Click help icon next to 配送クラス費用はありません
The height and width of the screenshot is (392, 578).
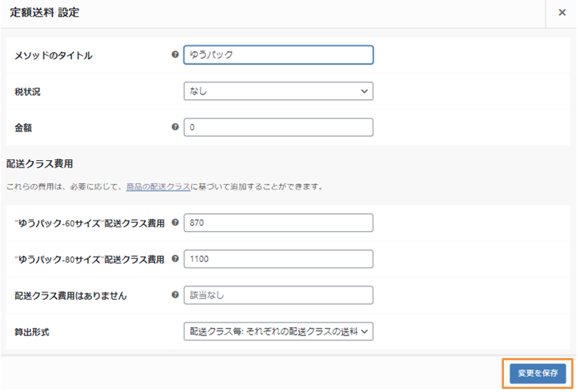pos(175,295)
